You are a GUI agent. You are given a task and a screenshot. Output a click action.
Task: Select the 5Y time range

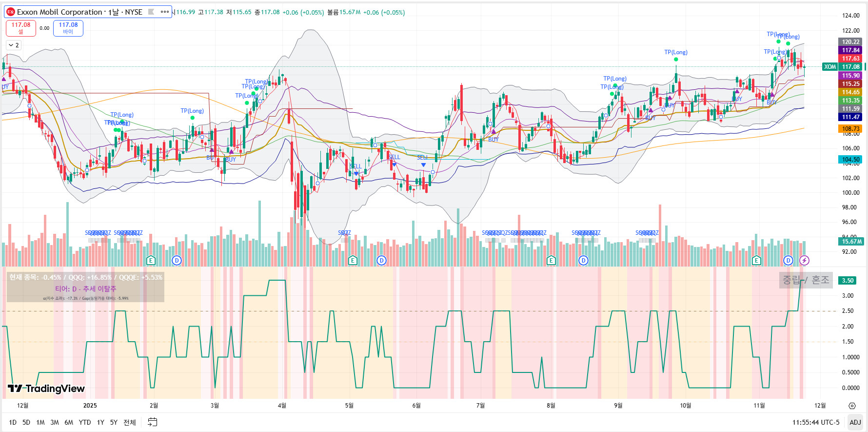114,422
